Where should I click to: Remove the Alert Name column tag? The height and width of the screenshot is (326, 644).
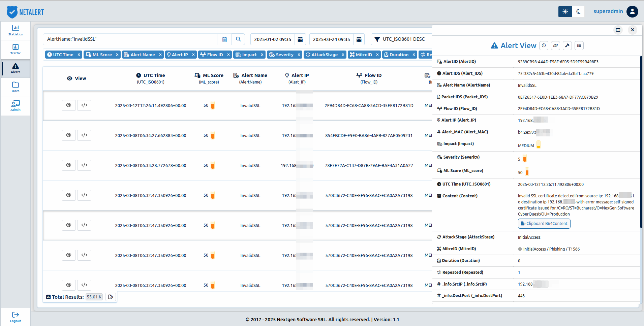(160, 55)
